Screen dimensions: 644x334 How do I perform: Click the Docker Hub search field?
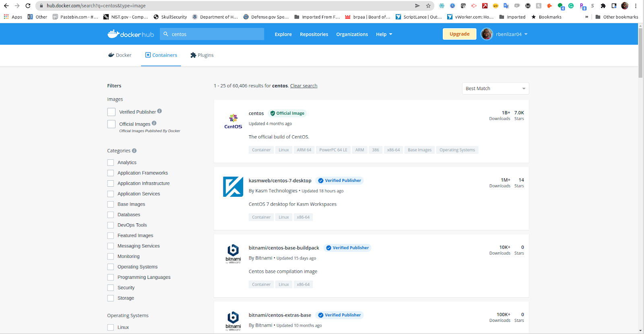pyautogui.click(x=212, y=34)
